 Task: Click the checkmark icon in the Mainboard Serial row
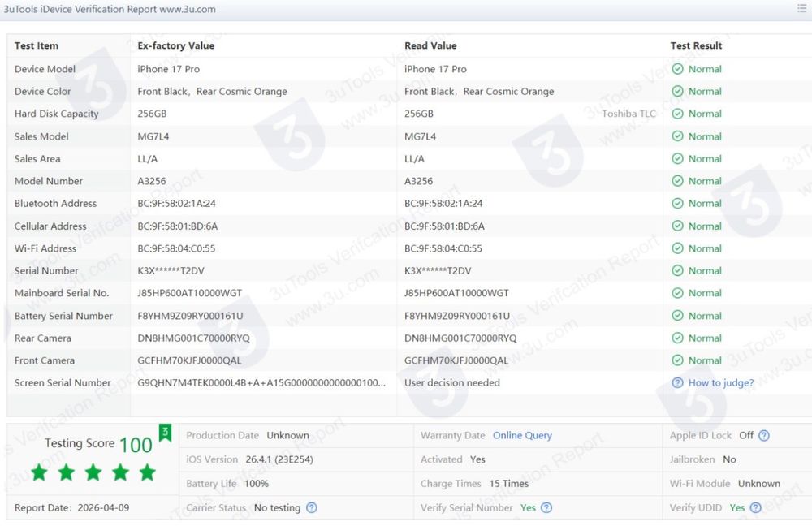click(677, 293)
